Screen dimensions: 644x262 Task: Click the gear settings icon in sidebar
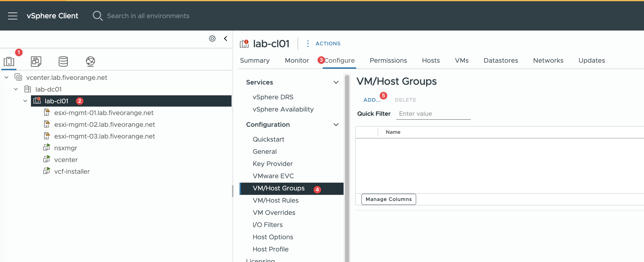[212, 38]
